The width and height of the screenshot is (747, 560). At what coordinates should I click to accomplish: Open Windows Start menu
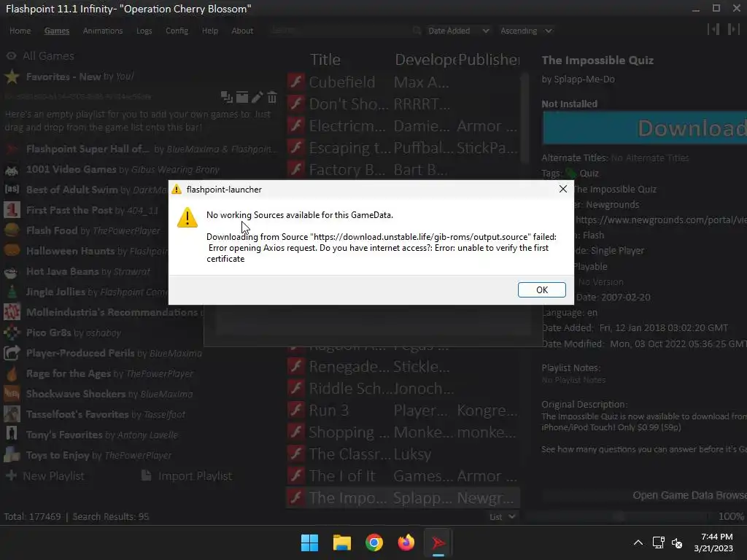pos(309,542)
